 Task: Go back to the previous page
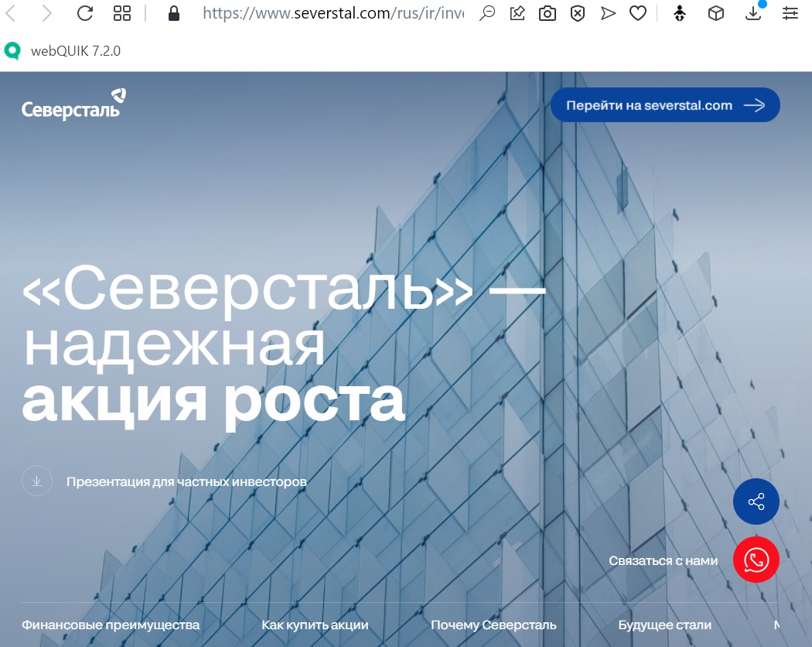pos(10,13)
